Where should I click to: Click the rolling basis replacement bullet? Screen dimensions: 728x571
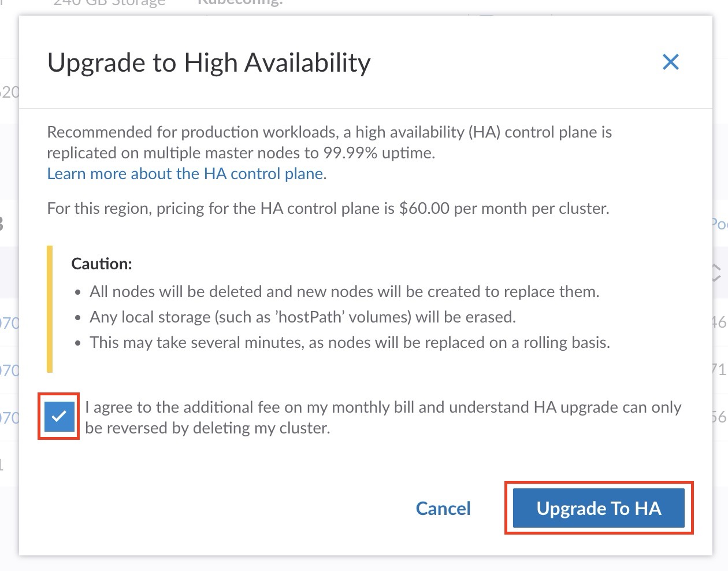pyautogui.click(x=350, y=343)
